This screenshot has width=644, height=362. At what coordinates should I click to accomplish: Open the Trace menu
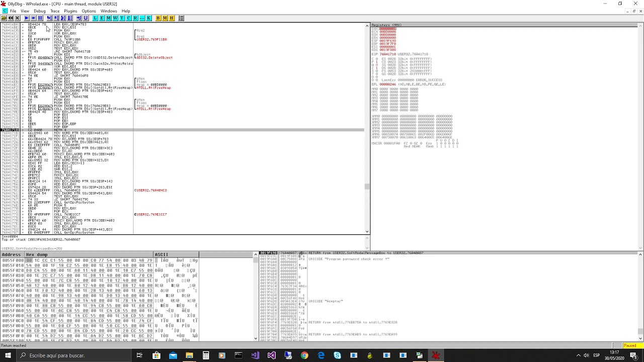[55, 11]
